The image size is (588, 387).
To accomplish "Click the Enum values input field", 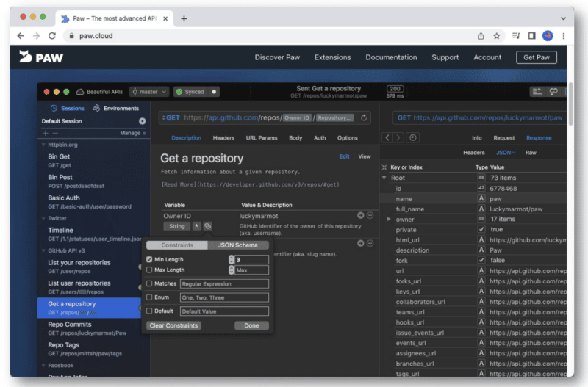I will pyautogui.click(x=224, y=297).
